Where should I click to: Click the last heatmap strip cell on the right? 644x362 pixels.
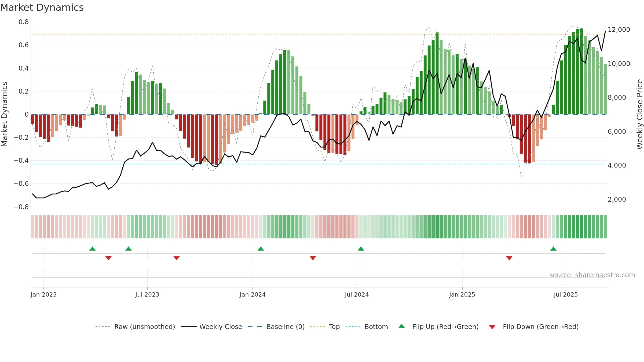(x=605, y=227)
